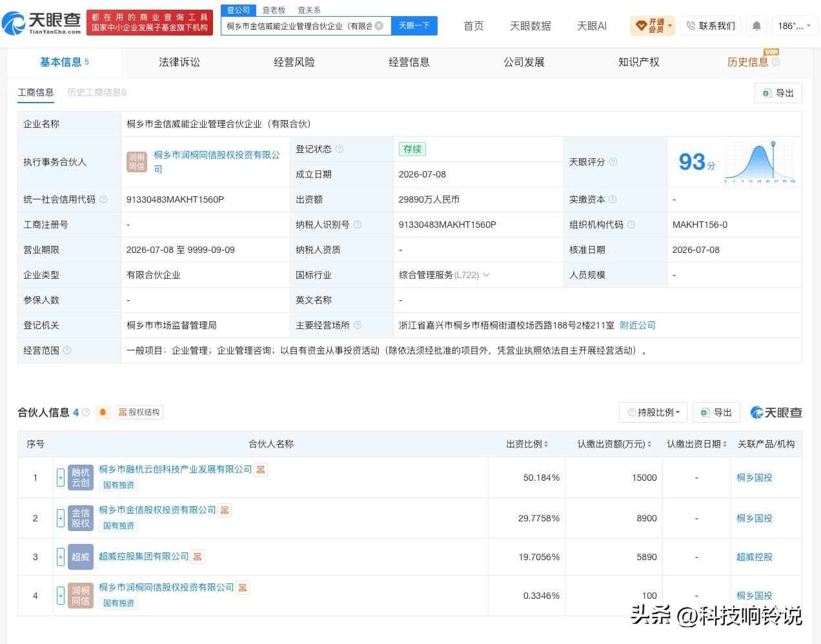Click help icon beside 主要经营场所
This screenshot has height=644, width=821.
pyautogui.click(x=358, y=325)
